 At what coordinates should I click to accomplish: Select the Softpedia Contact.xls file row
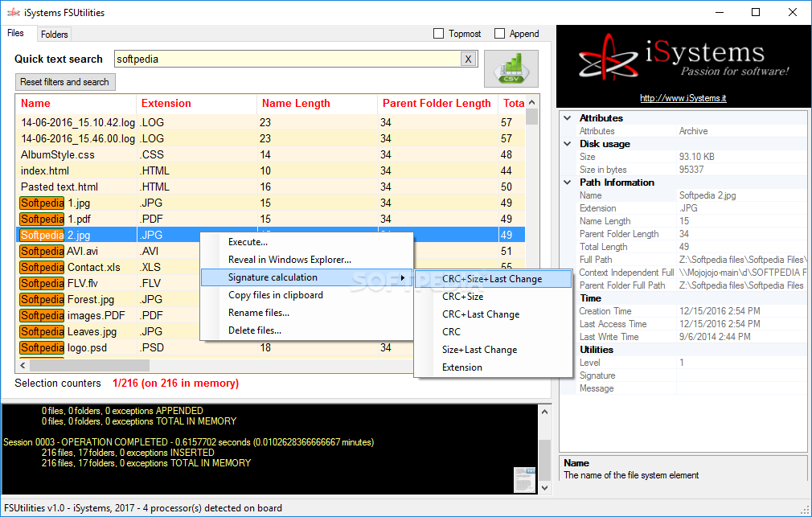pyautogui.click(x=109, y=267)
